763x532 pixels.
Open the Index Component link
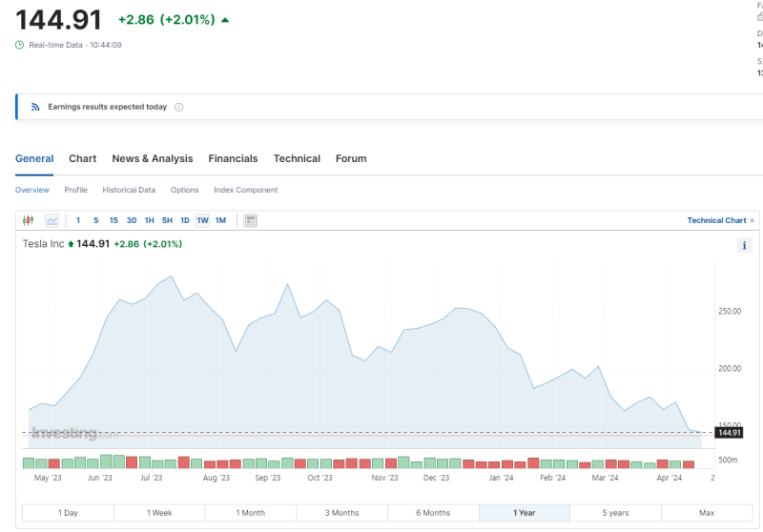click(246, 190)
